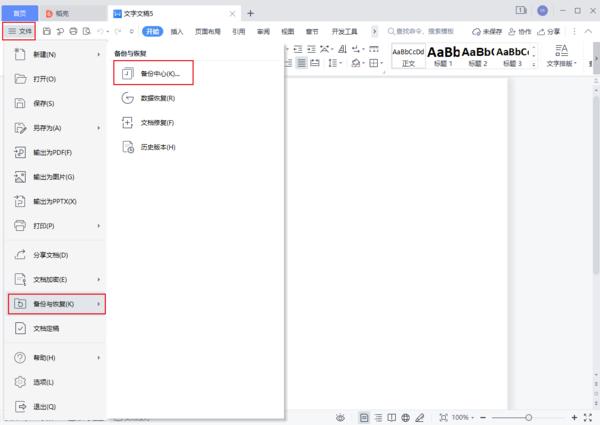The image size is (600, 425).
Task: Click the 历史版本 history version icon
Action: pyautogui.click(x=127, y=147)
